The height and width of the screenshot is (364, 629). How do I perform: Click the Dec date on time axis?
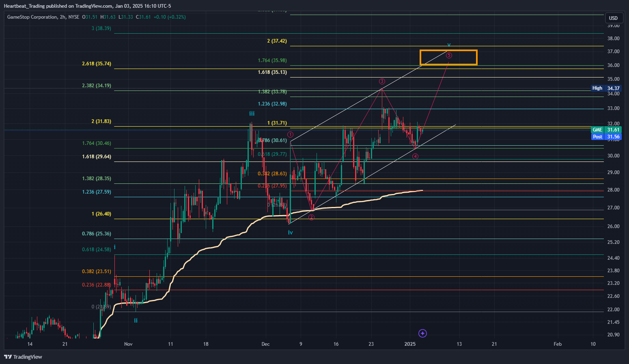coord(265,344)
